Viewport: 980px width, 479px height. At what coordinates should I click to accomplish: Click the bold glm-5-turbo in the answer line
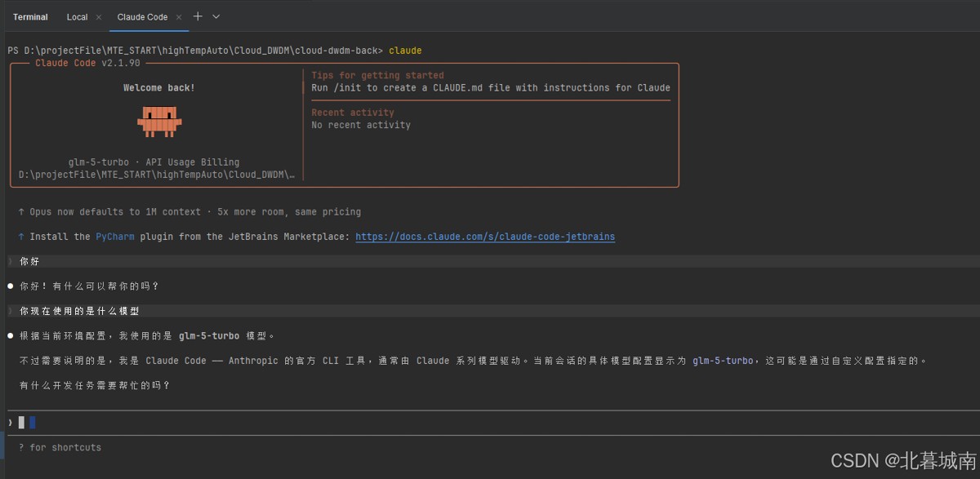209,335
